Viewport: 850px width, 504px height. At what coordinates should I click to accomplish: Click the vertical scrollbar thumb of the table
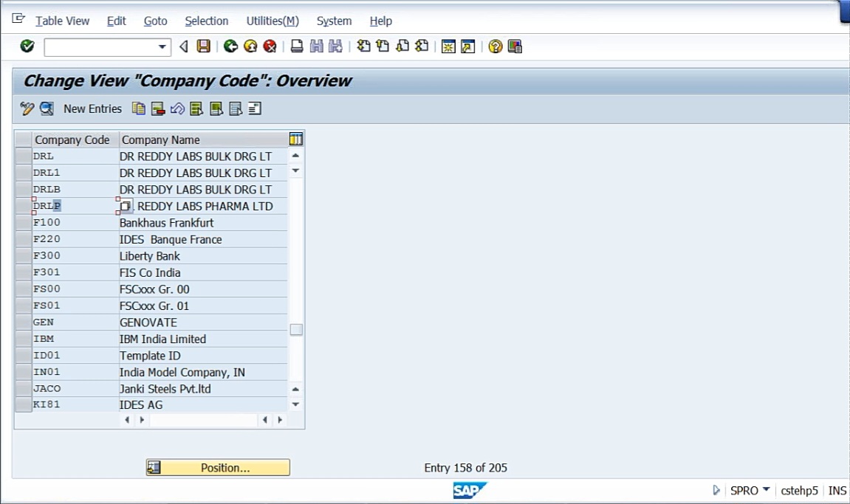coord(296,330)
